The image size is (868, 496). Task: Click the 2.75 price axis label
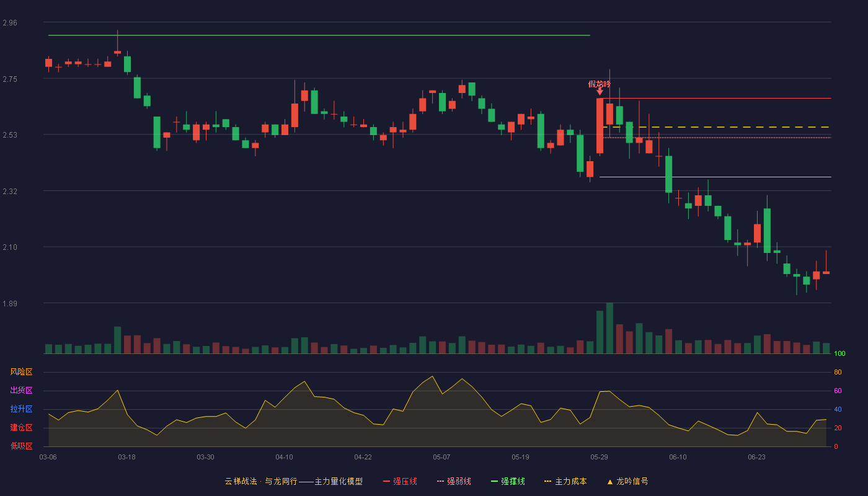click(10, 79)
